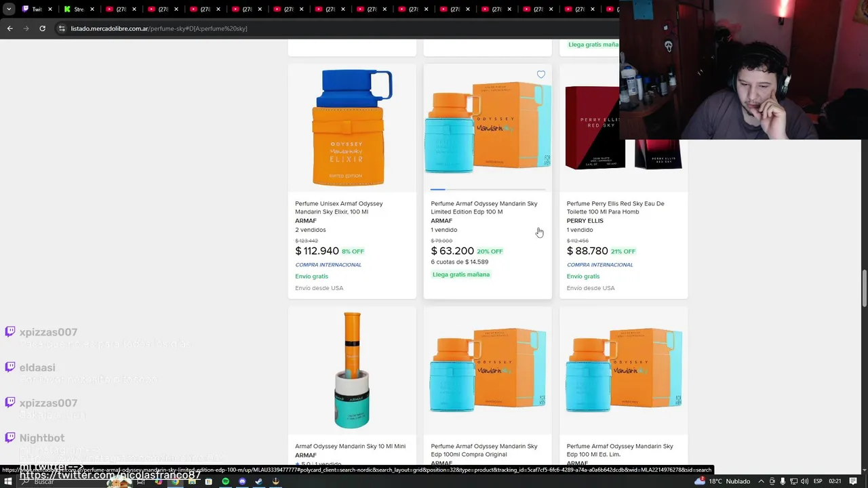Switch to the Twitch tab
The image size is (868, 488).
(34, 9)
